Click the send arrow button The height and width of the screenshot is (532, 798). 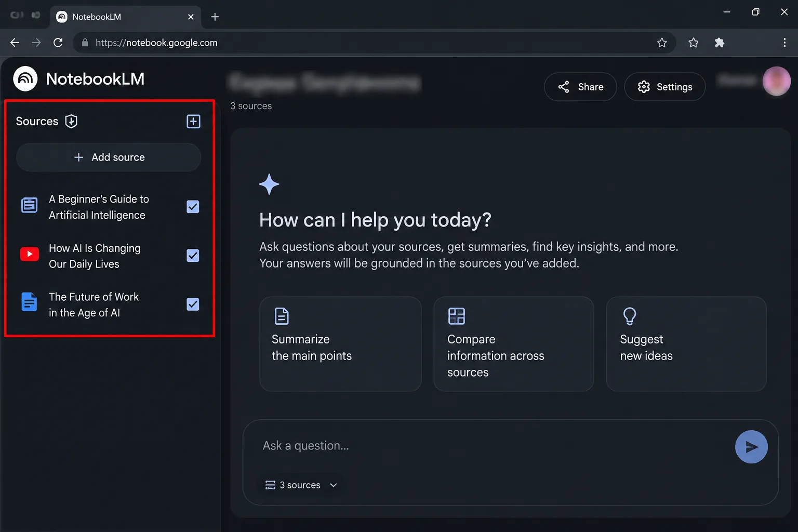coord(751,447)
